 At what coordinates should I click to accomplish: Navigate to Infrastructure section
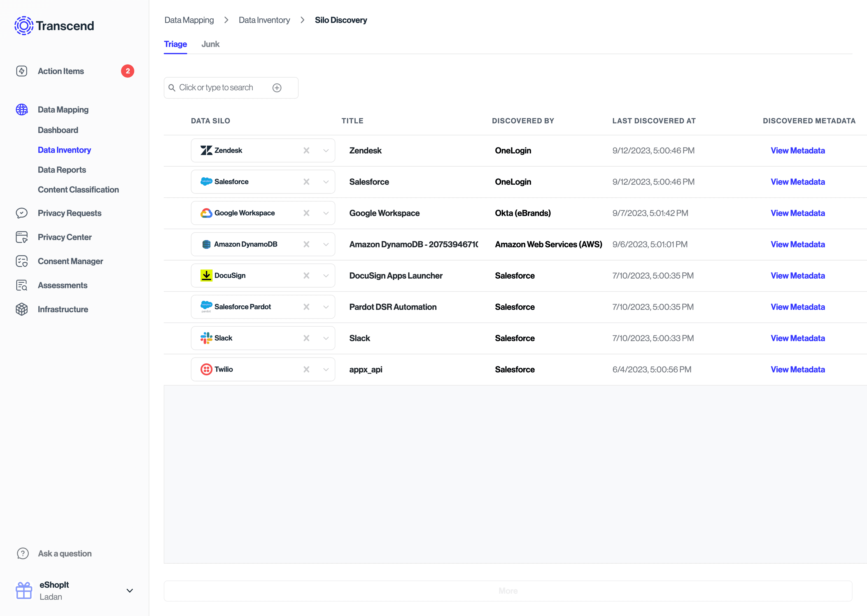click(x=63, y=309)
